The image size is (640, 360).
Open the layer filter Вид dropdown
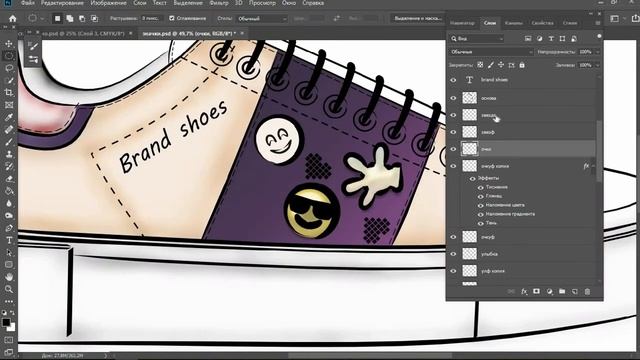(477, 38)
